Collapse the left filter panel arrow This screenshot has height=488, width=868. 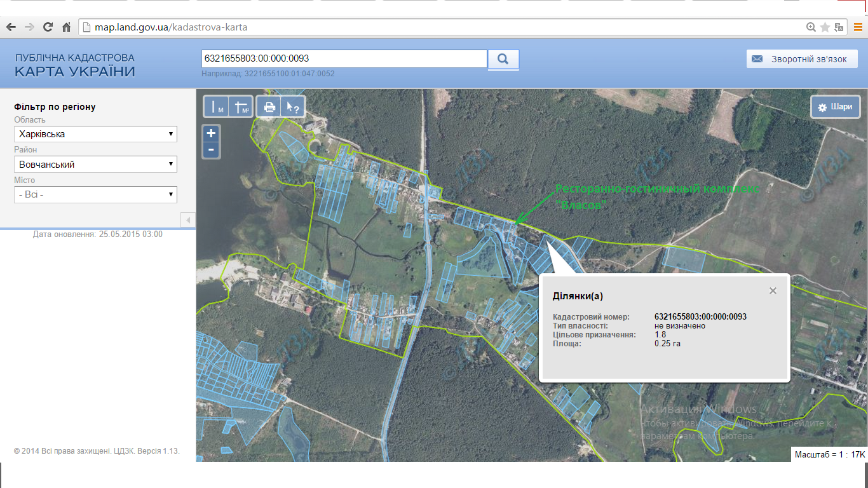[188, 220]
